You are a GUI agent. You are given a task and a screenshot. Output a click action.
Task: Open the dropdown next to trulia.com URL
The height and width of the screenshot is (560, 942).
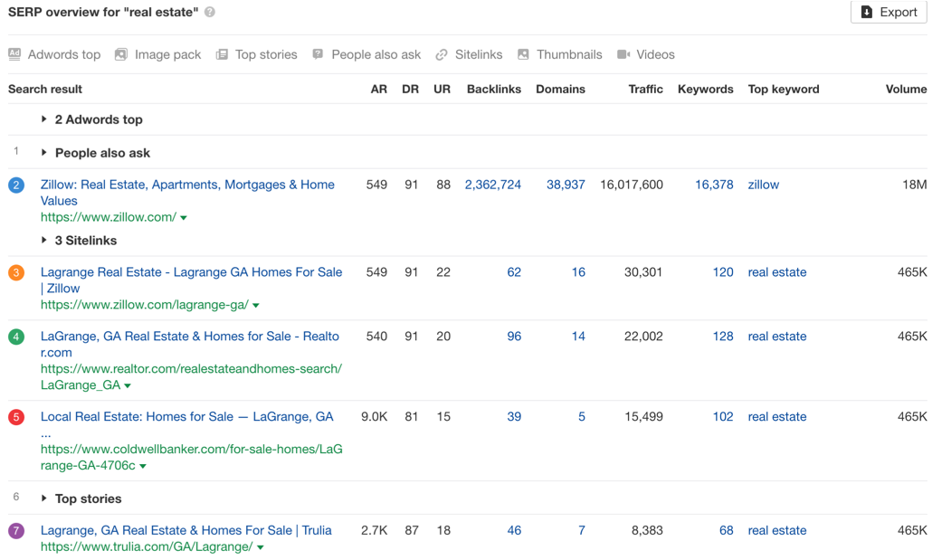tap(260, 547)
